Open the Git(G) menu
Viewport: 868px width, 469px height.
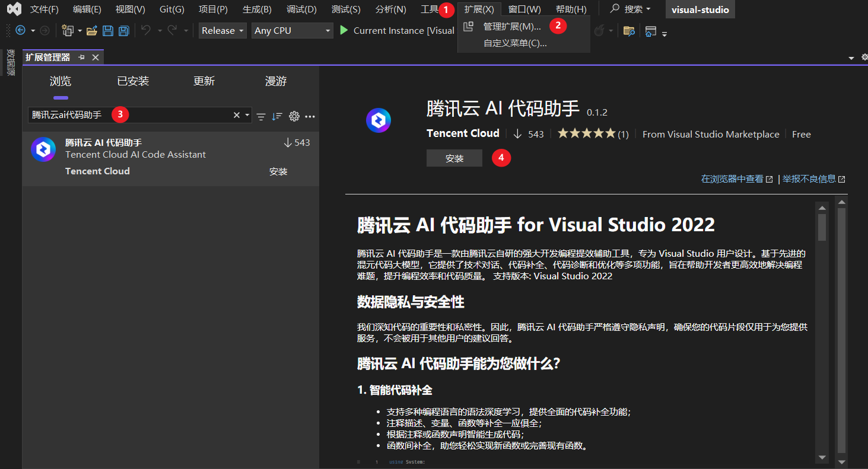point(172,9)
